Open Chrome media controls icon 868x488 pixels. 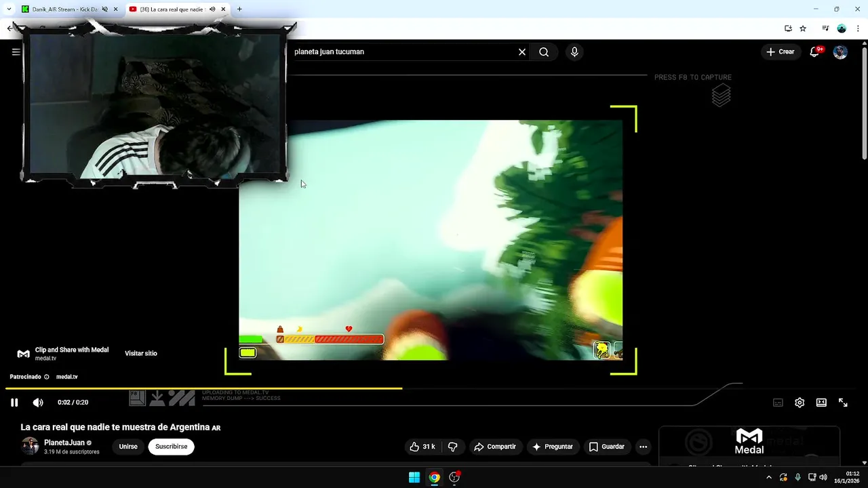pos(825,28)
